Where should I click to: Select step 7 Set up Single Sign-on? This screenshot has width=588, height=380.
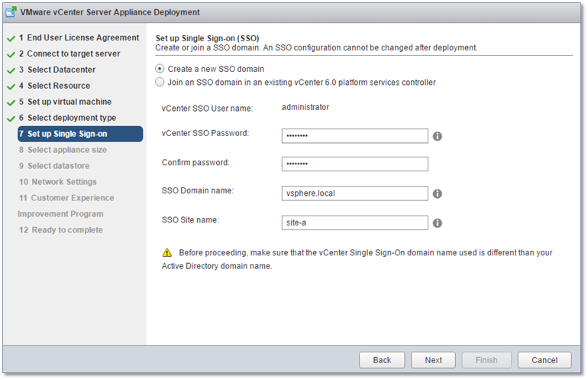(80, 134)
